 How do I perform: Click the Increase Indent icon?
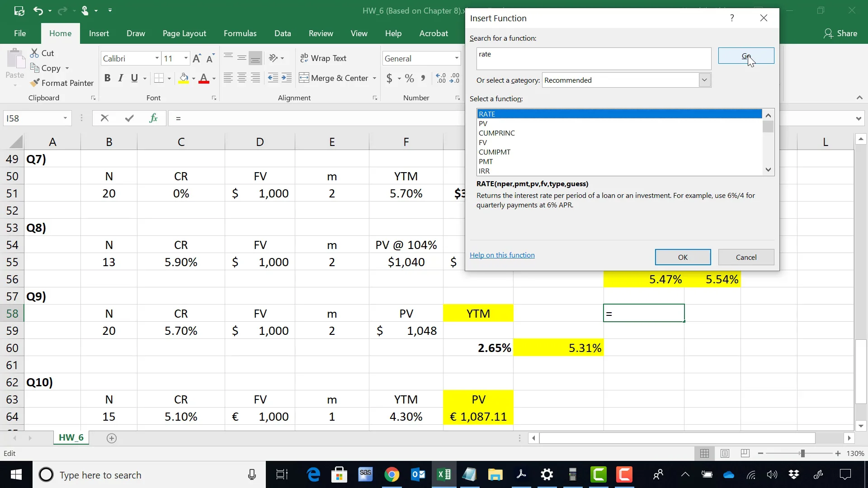pyautogui.click(x=287, y=78)
